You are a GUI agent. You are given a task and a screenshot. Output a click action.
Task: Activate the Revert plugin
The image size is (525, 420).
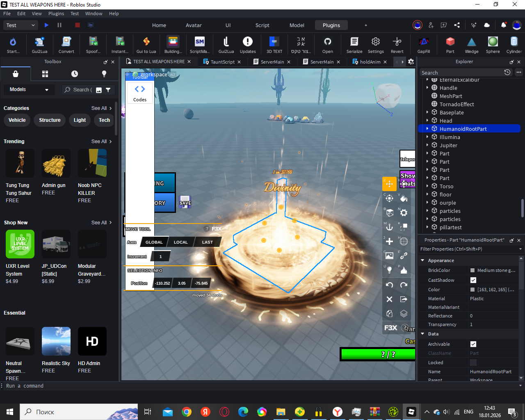point(397,45)
